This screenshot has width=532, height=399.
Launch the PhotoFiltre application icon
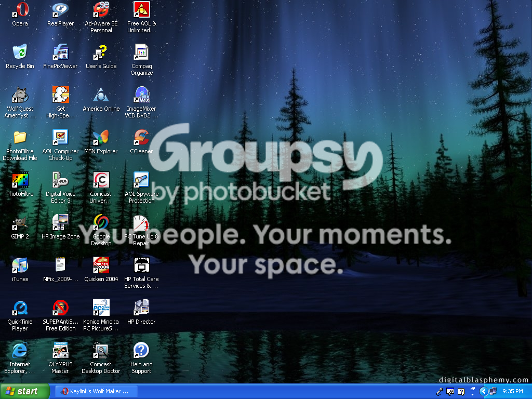click(x=20, y=180)
